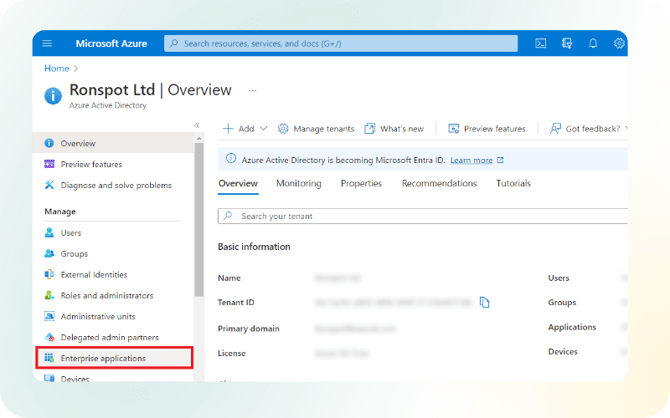Select Overview in the sidebar

[113, 143]
